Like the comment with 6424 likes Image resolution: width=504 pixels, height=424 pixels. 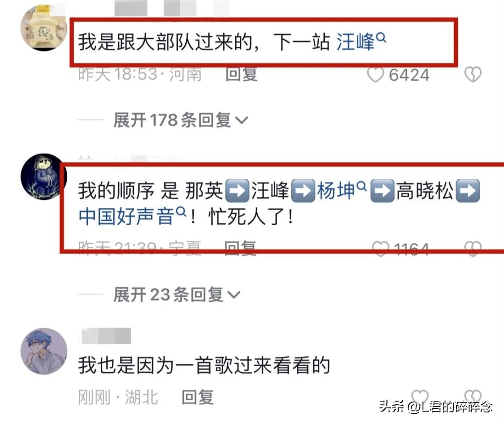[375, 75]
